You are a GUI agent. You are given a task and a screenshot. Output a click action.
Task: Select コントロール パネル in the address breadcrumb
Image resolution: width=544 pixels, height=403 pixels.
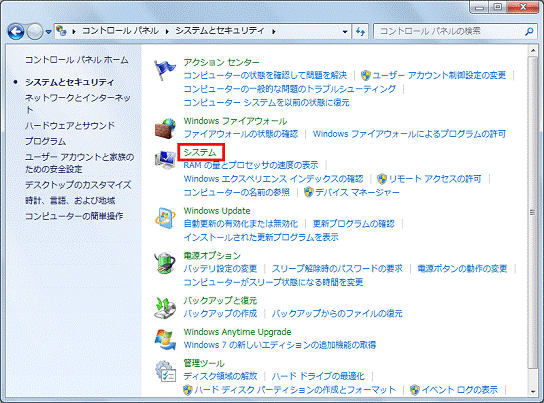[x=120, y=31]
